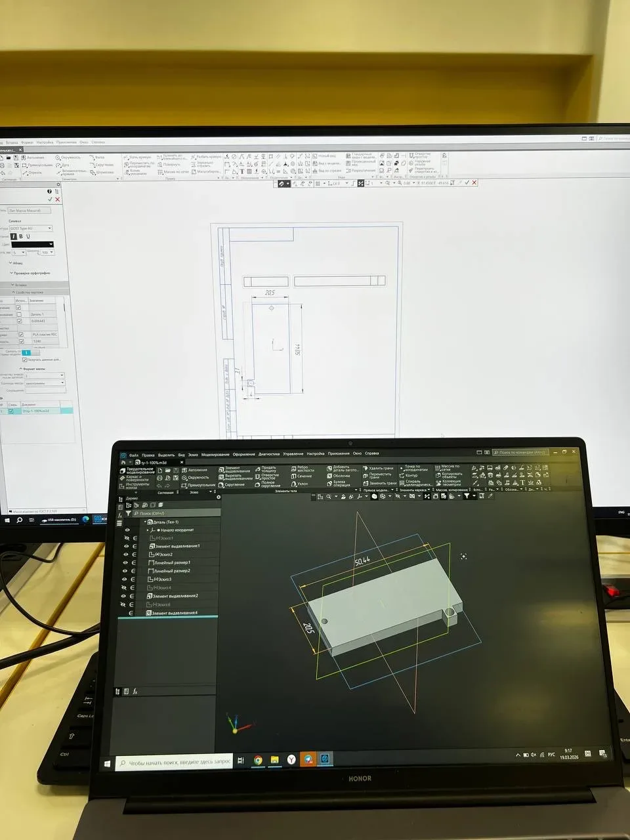
Task: Click filter funnel icon in laptop view toolbar
Action: click(x=467, y=497)
